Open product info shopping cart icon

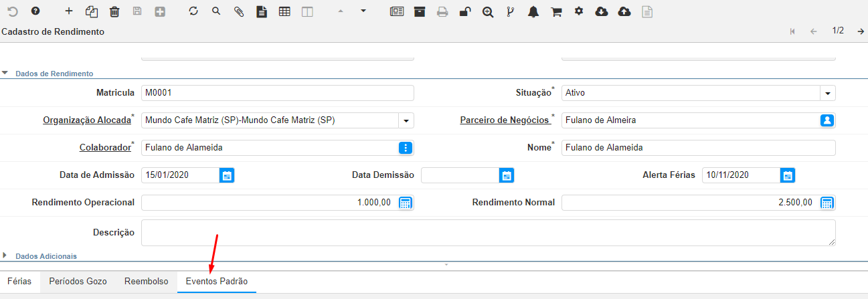click(x=556, y=11)
